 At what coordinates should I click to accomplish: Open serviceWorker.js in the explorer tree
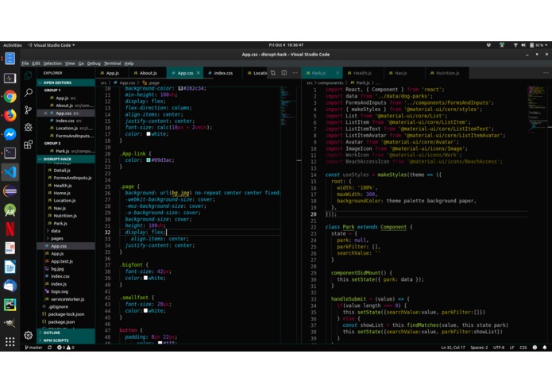66,299
